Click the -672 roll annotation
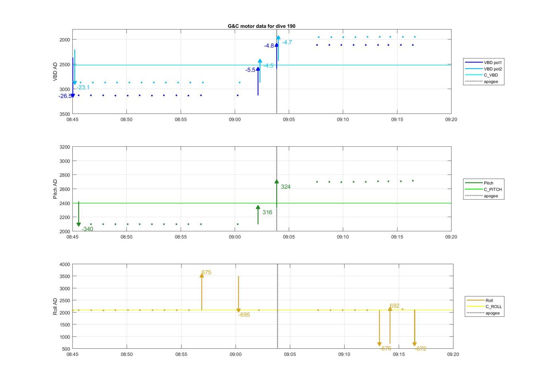Screen dimensions: 557x392 pyautogui.click(x=421, y=349)
